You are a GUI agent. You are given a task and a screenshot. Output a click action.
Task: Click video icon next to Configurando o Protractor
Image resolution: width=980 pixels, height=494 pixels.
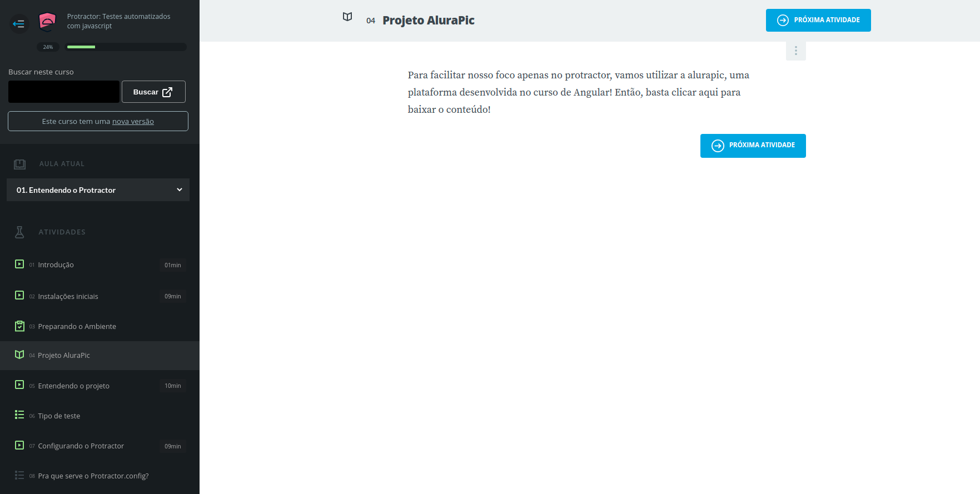tap(19, 446)
